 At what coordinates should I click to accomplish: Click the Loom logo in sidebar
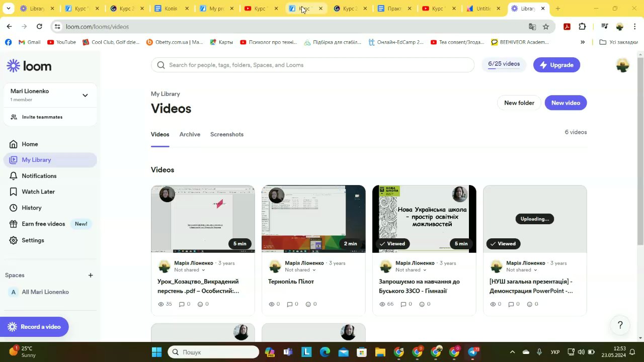[29, 66]
